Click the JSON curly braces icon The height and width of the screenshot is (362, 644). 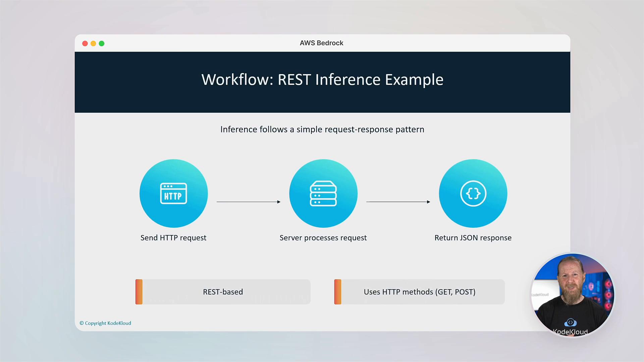point(473,193)
